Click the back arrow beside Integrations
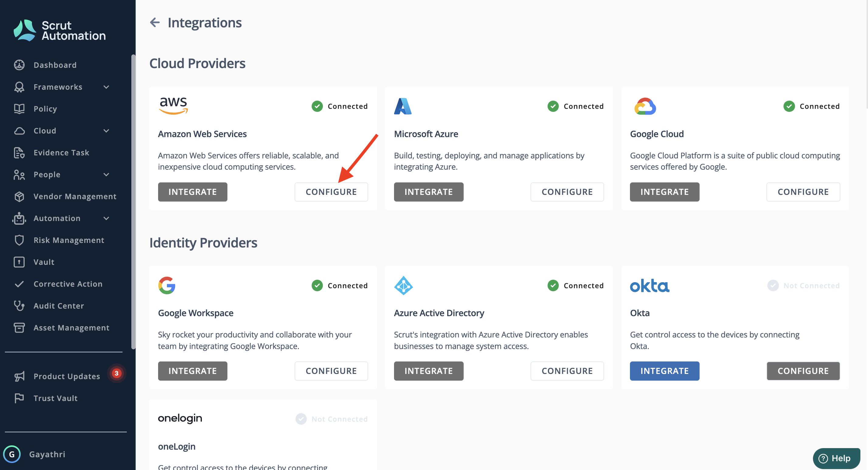Screen dimensions: 868x470 pos(155,22)
